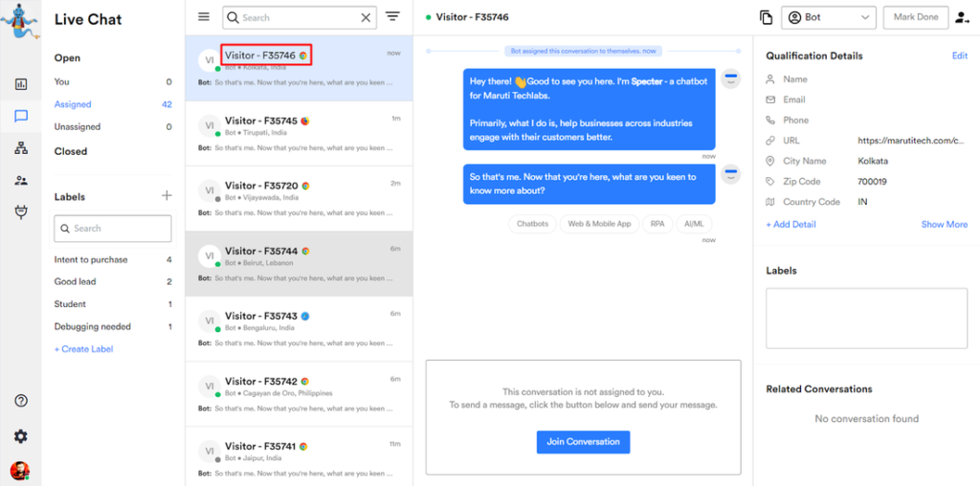Click the Mark Done button
Viewport: 980px width, 486px height.
click(916, 17)
